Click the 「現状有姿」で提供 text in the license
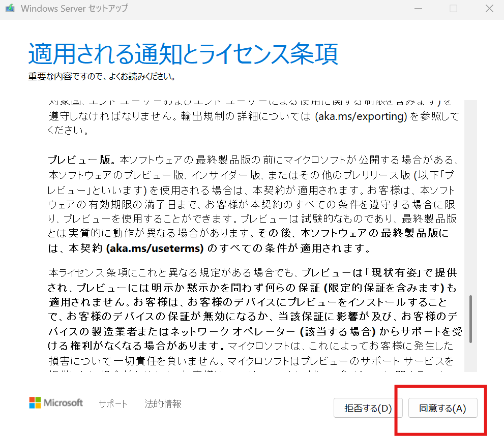This screenshot has width=504, height=436. (410, 272)
